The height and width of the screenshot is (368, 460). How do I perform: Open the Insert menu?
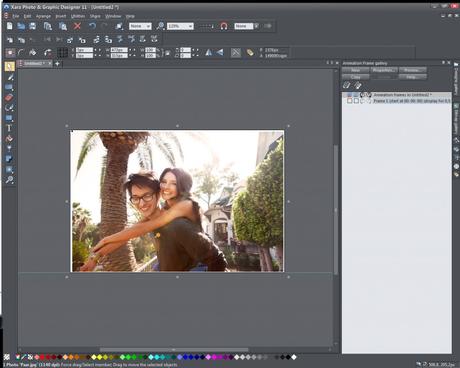click(x=61, y=16)
